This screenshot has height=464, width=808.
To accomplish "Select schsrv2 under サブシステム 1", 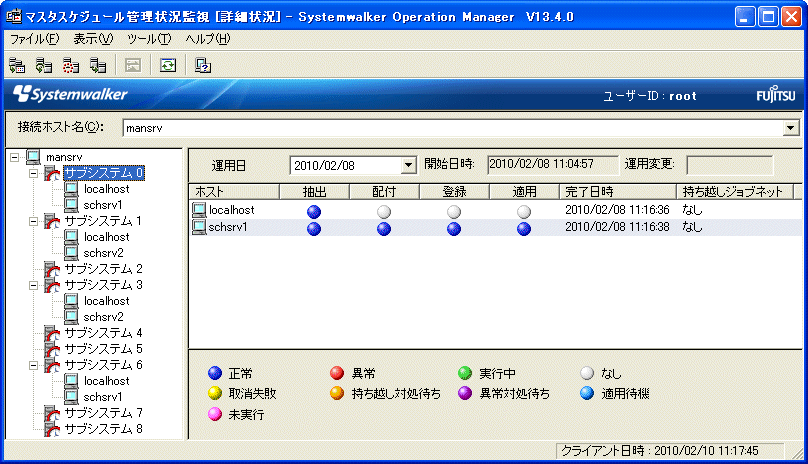I will click(104, 253).
